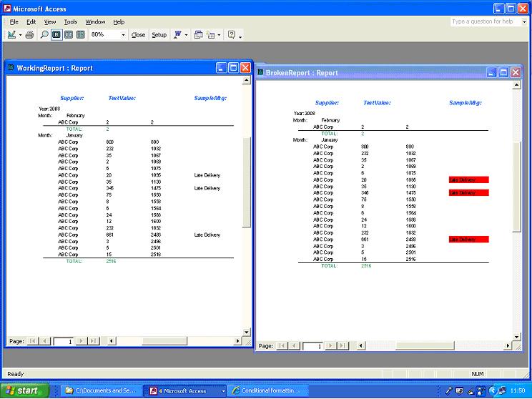Click the scroll-down arrow in BrokenReport
Viewport: 532px width, 399px height.
[516, 337]
